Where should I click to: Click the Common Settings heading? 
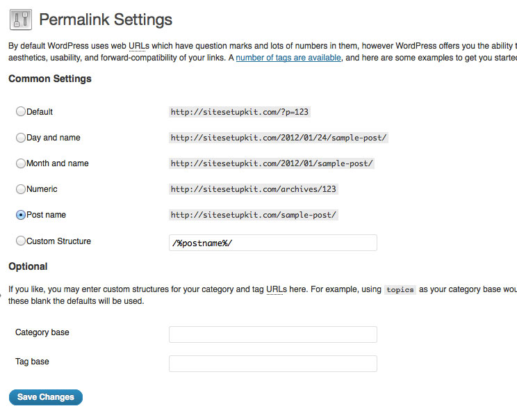tap(50, 79)
